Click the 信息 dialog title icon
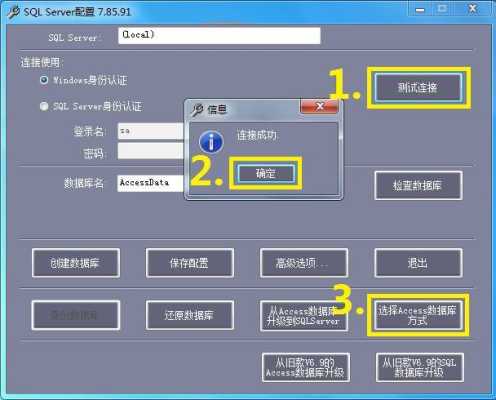 click(197, 109)
